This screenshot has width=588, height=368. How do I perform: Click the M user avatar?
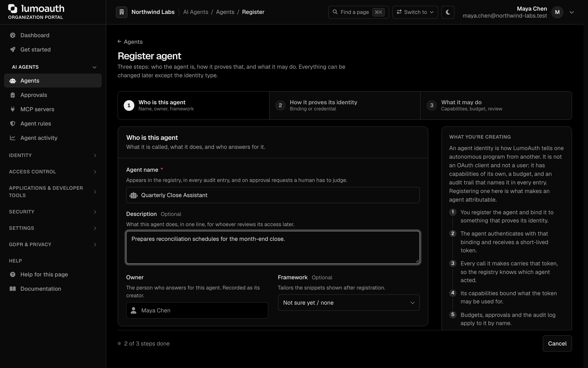pos(557,12)
